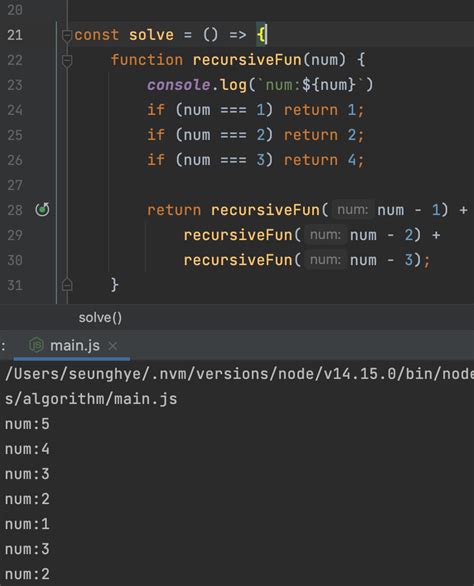Viewport: 474px width, 586px height.
Task: Click the 'num:5' console output line
Action: click(x=27, y=424)
